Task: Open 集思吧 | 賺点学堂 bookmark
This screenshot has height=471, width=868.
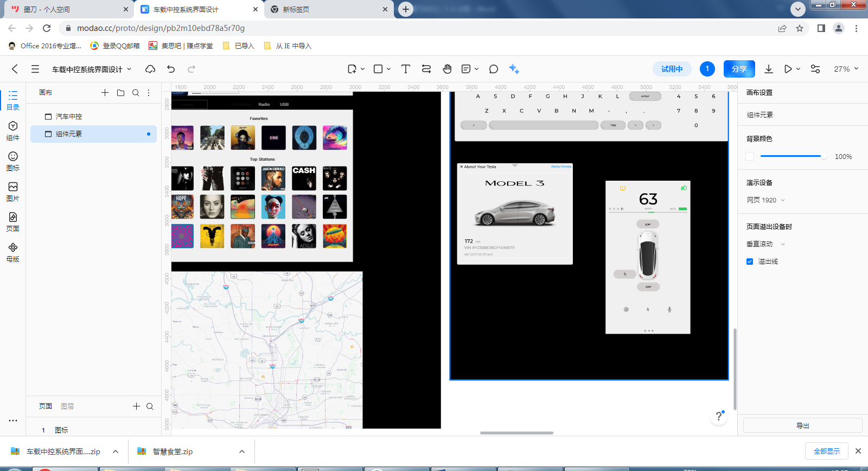Action: coord(181,46)
